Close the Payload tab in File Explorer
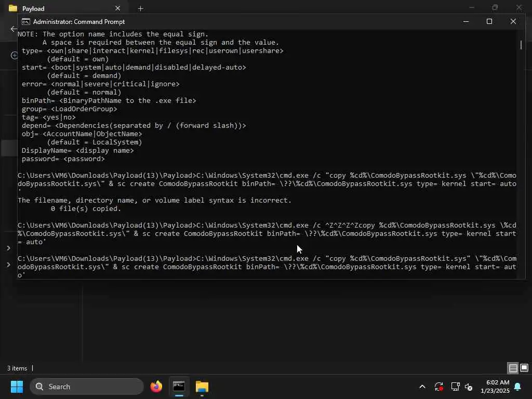 (118, 8)
